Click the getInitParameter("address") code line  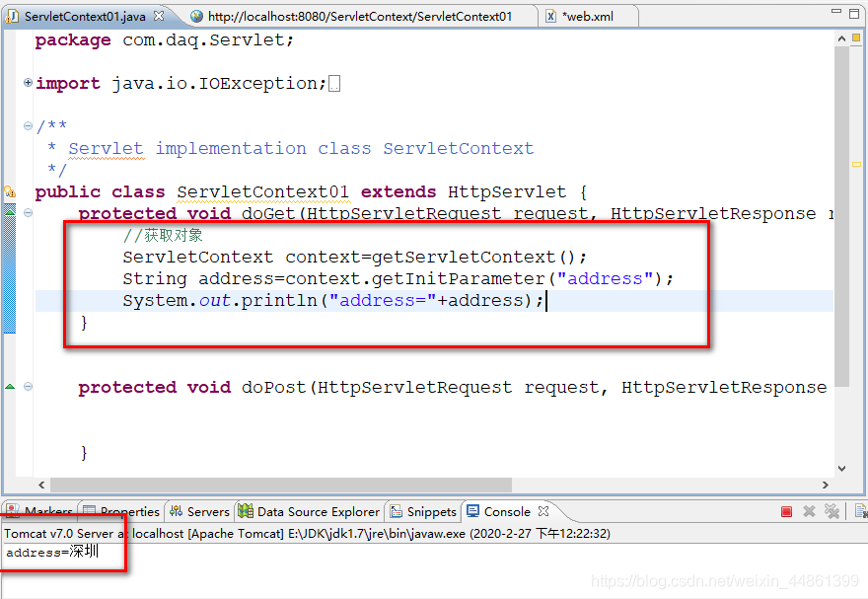click(398, 278)
